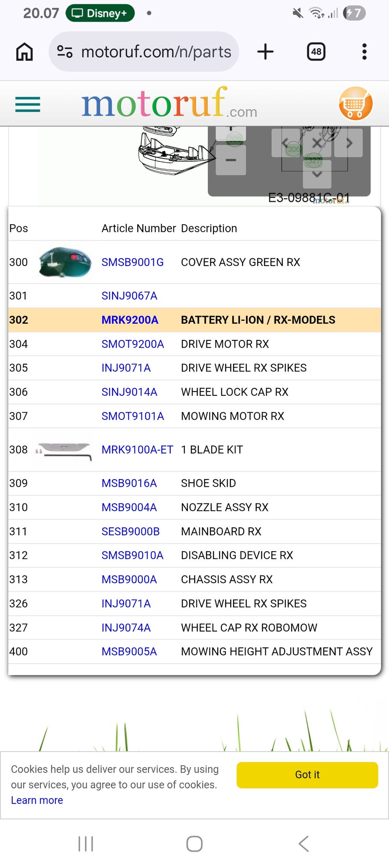Click the Article Number column header
Screen dimensions: 389x868
coord(139,228)
